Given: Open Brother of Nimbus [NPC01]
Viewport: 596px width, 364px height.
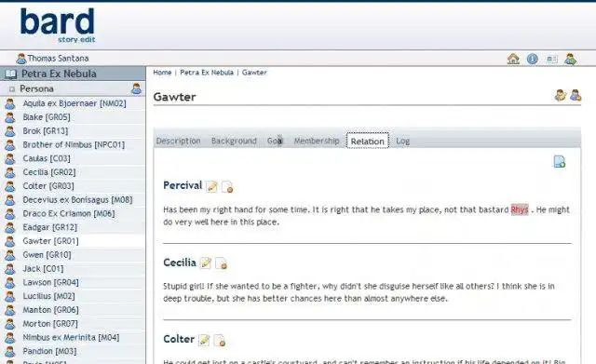Looking at the screenshot, I should coord(74,145).
